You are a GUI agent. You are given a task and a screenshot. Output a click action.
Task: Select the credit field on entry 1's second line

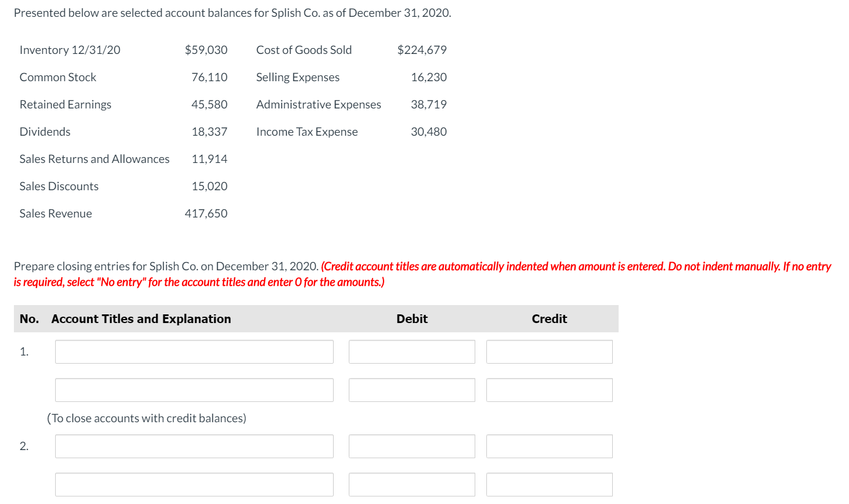tap(549, 390)
